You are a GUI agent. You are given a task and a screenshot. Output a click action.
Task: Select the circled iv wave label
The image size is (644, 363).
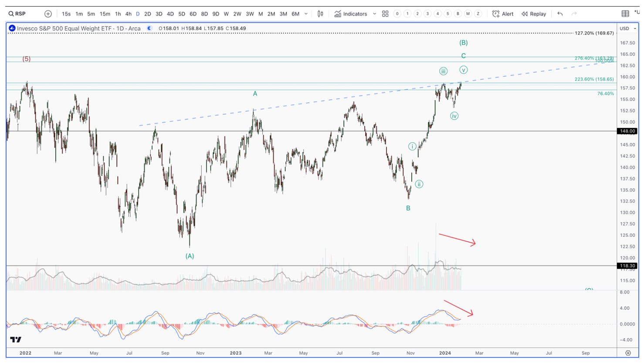point(454,116)
